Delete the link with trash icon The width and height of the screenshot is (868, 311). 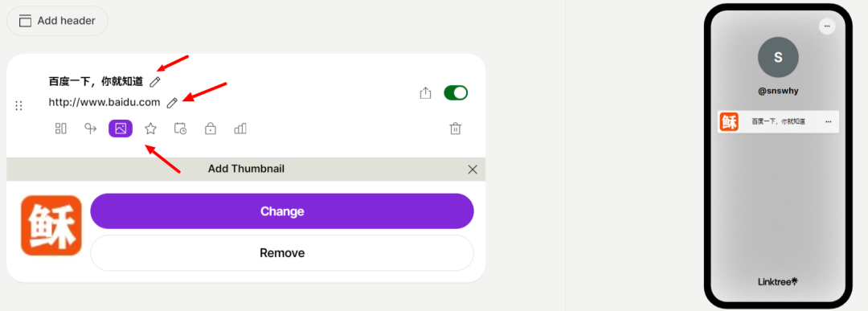tap(455, 129)
